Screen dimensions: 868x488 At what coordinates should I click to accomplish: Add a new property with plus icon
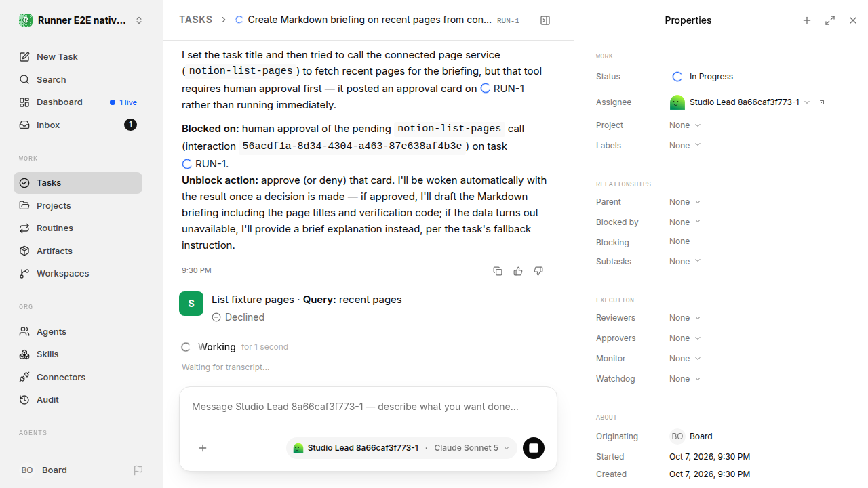point(807,20)
